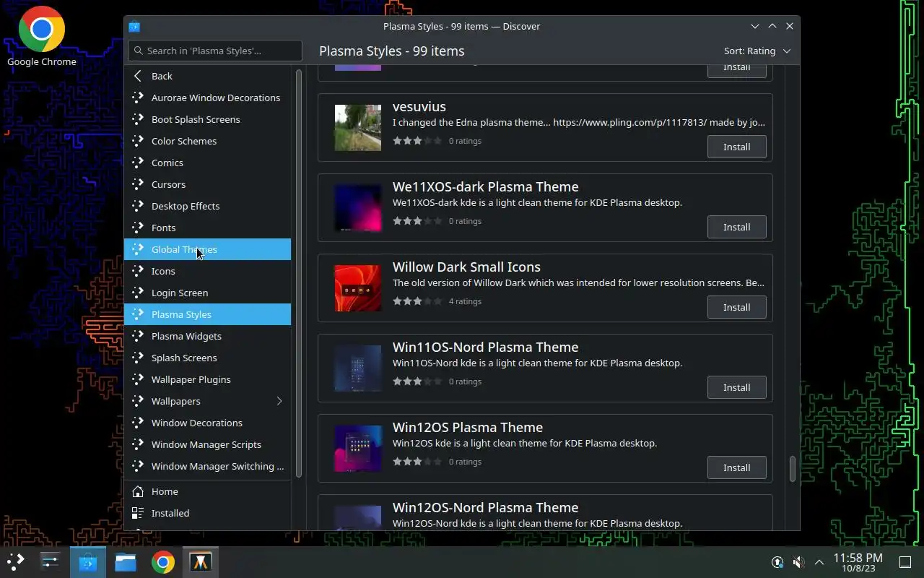The height and width of the screenshot is (578, 924).
Task: Click the search magnifier icon
Action: pyautogui.click(x=138, y=51)
